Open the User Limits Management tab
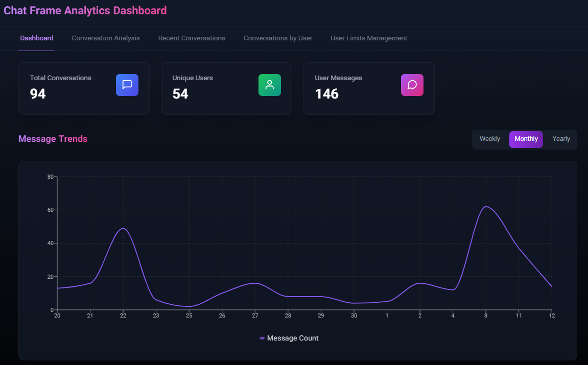 [x=369, y=38]
